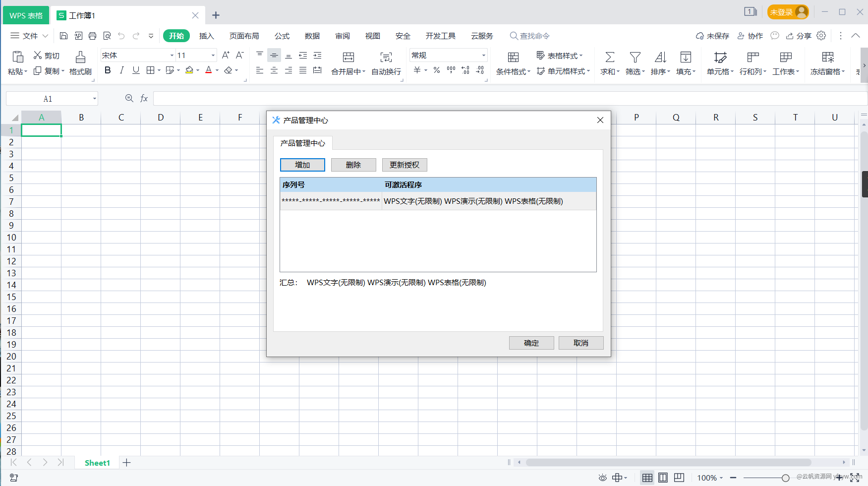
Task: Open the font size dropdown showing 11
Action: pyautogui.click(x=213, y=56)
